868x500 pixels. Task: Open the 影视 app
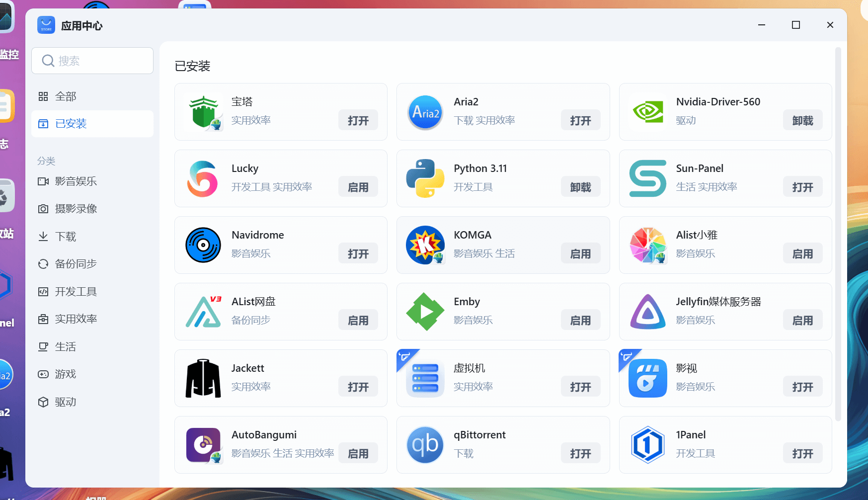coord(802,387)
